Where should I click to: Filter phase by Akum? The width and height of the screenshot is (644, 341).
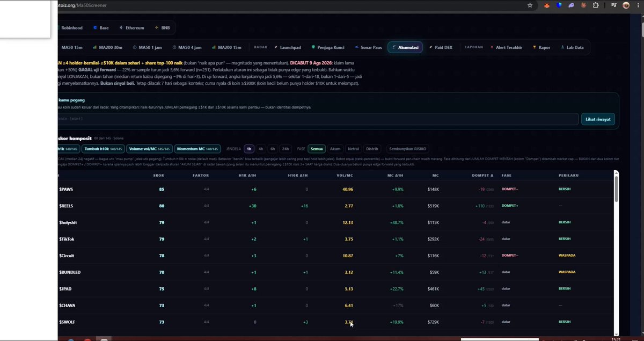point(335,149)
